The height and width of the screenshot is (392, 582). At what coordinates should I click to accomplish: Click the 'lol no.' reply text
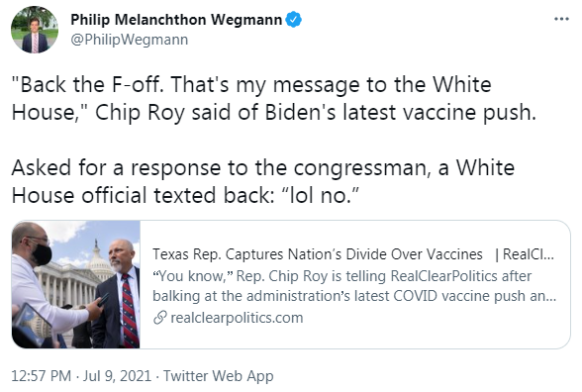click(319, 195)
